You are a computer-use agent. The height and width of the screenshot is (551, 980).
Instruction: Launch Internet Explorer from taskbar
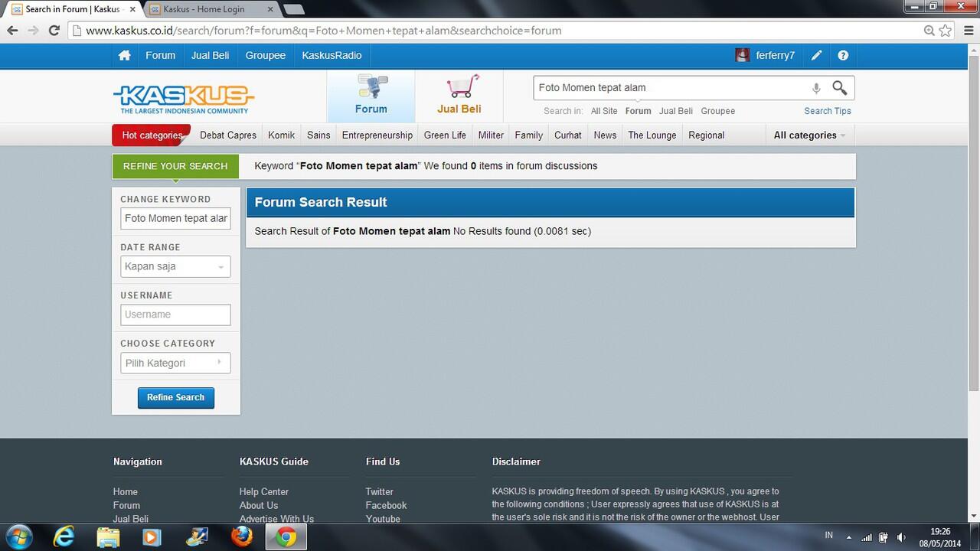tap(64, 537)
